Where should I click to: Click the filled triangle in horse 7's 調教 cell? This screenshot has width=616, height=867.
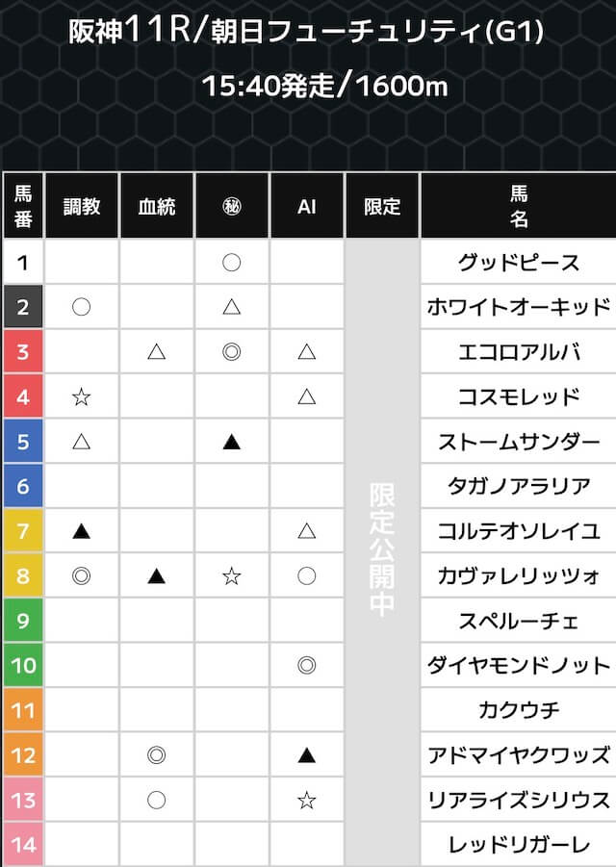[82, 531]
